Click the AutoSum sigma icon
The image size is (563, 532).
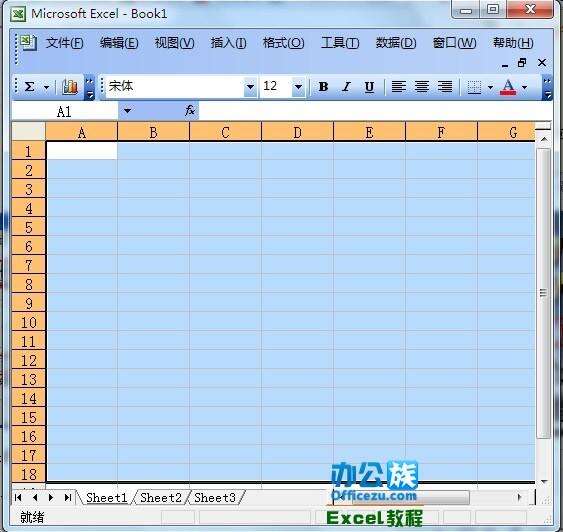tap(30, 87)
